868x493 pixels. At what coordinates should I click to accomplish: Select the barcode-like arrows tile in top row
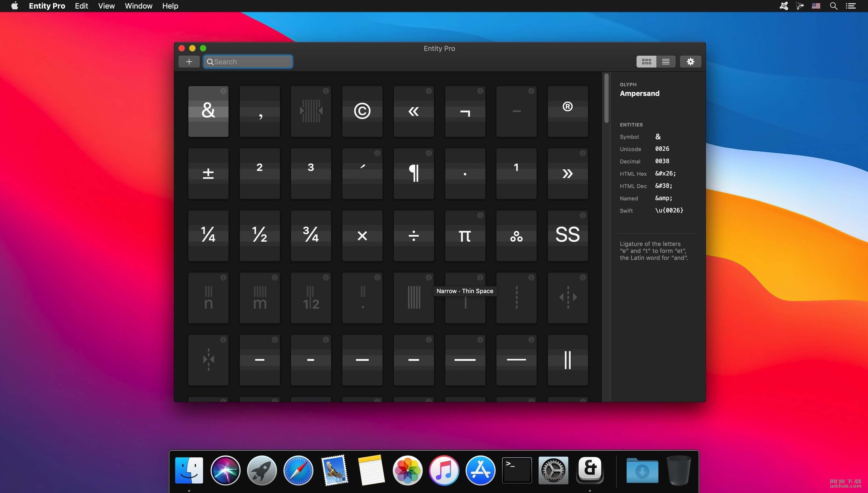311,111
